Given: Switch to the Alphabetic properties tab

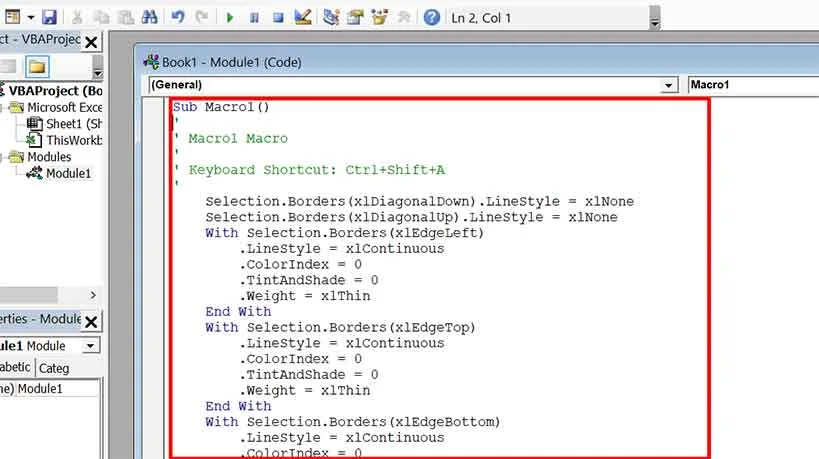Looking at the screenshot, I should coord(16,368).
